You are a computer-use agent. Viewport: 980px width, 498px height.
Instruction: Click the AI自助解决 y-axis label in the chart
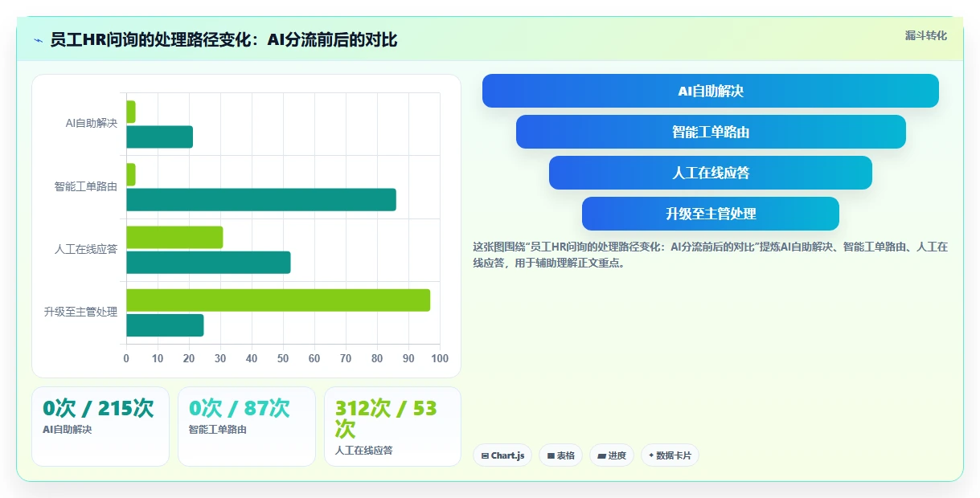(x=92, y=124)
